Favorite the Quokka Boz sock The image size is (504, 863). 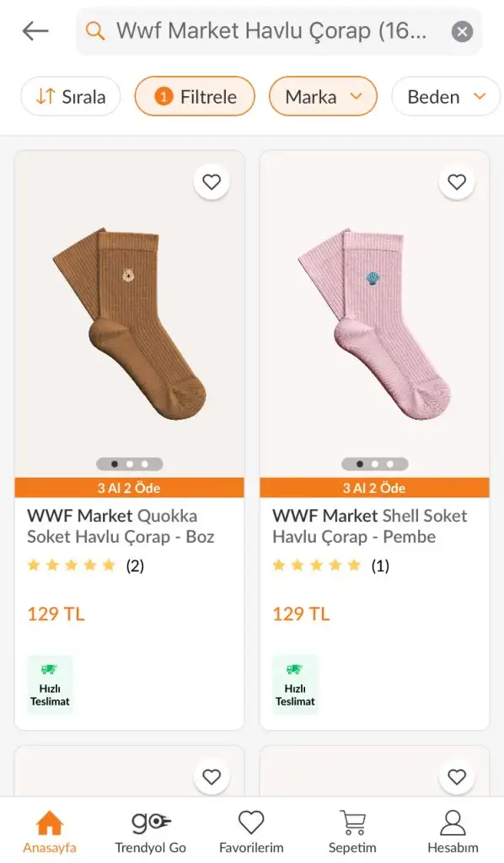212,182
